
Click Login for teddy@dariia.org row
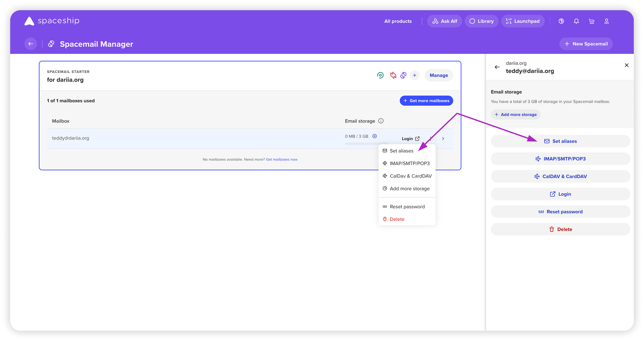[410, 139]
